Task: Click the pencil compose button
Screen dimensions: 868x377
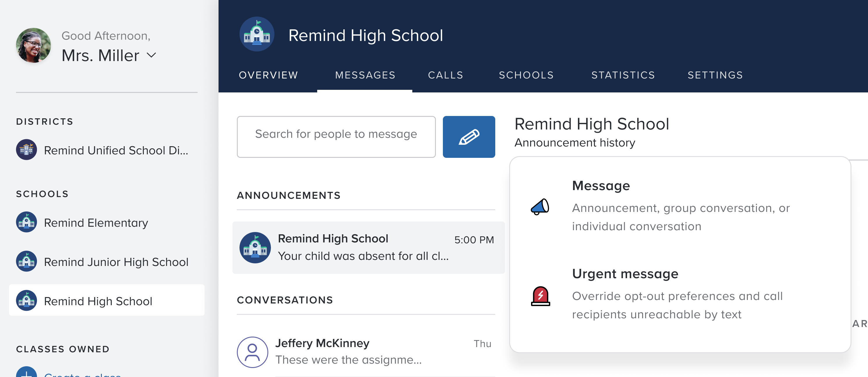Action: tap(469, 137)
